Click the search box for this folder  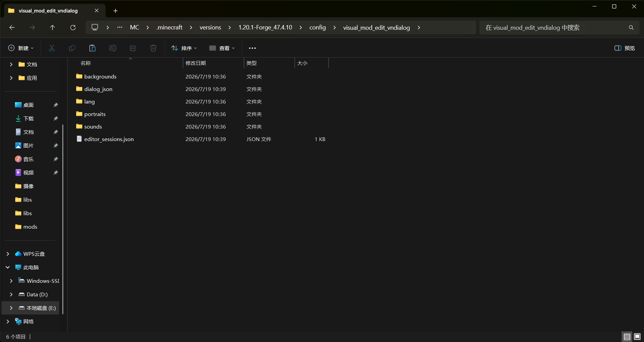[x=559, y=27]
